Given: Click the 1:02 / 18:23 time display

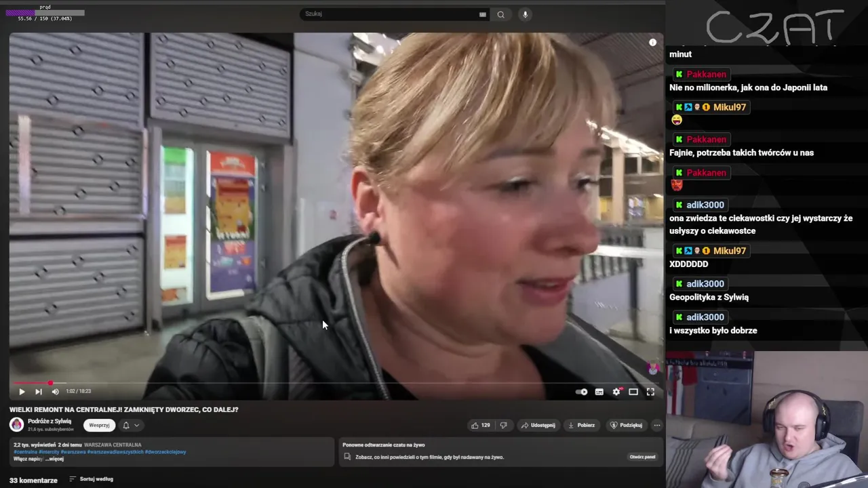Looking at the screenshot, I should (78, 391).
